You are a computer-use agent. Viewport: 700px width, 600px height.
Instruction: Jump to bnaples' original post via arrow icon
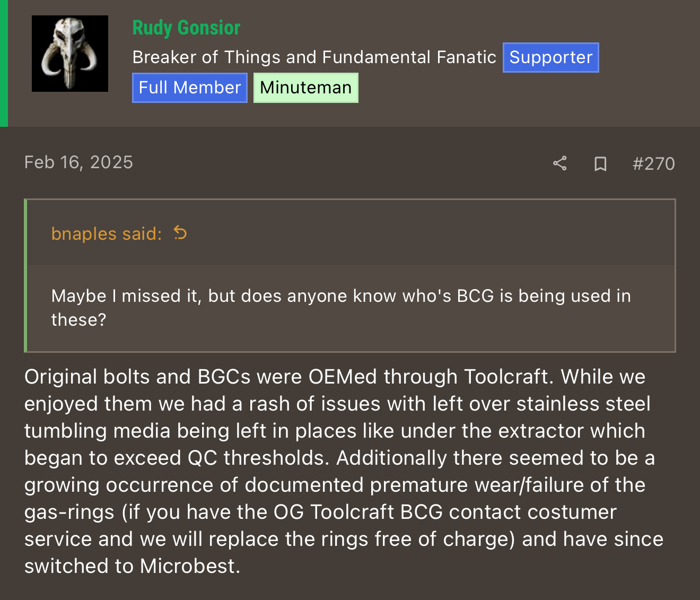coord(180,233)
